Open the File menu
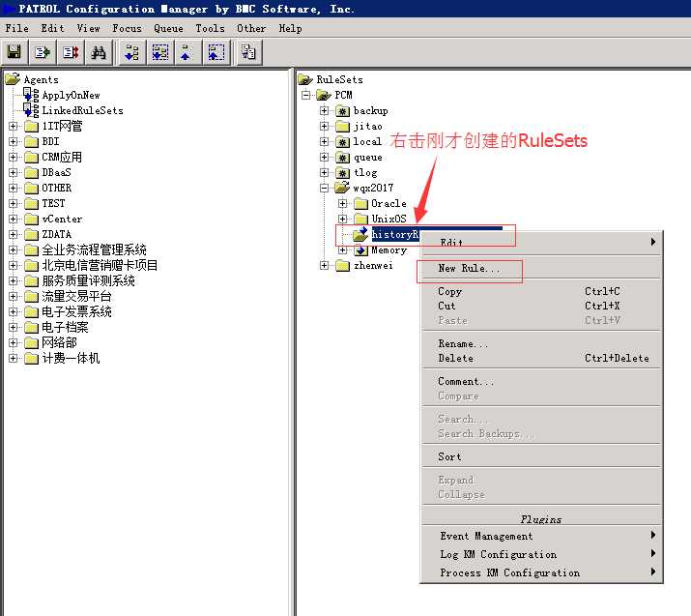Screen dimensions: 691x616 click(17, 28)
